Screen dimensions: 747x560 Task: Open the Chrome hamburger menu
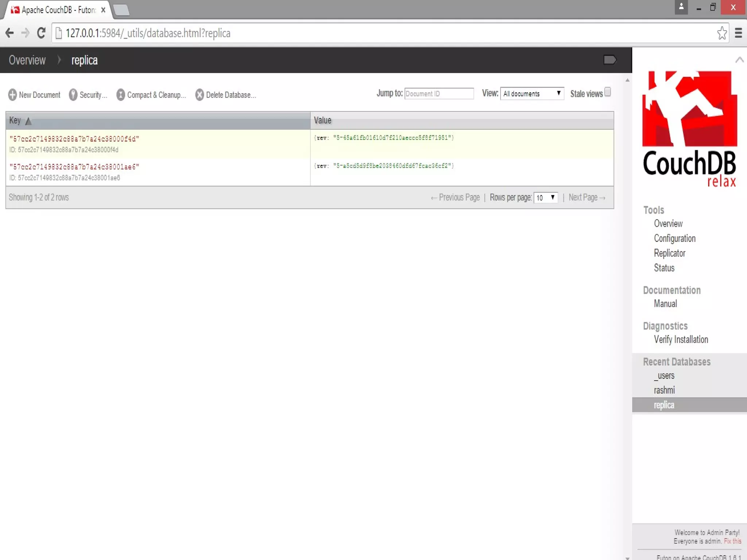pos(738,33)
